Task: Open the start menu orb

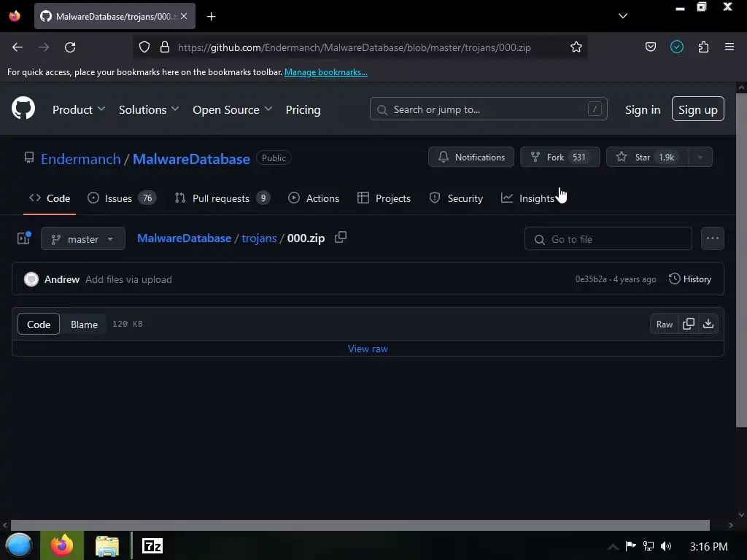Action: pos(19,545)
